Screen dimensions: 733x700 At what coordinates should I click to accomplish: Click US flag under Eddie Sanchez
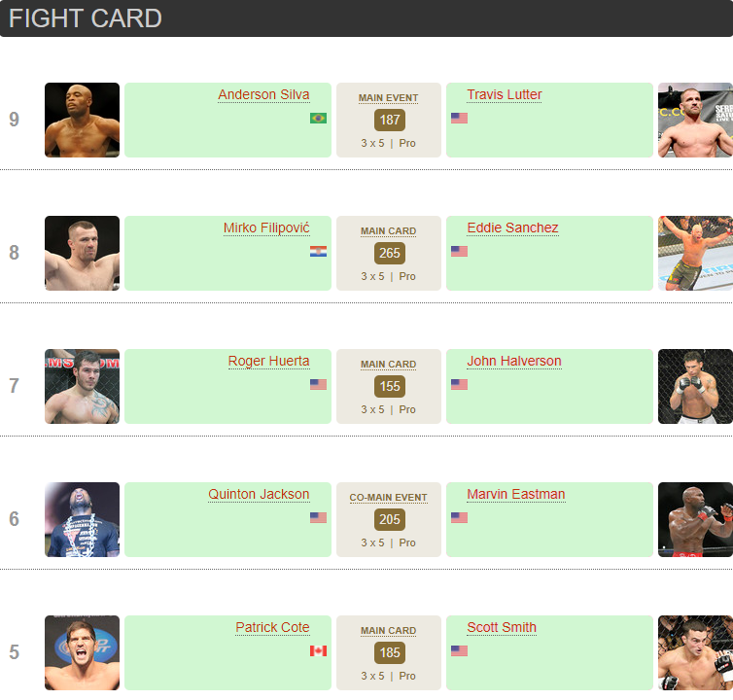[459, 251]
